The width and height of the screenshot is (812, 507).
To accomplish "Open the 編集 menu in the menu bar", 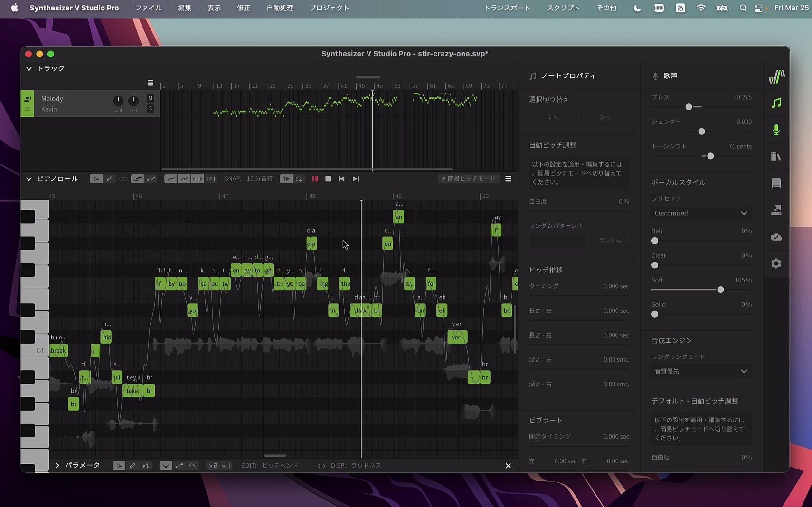I will pos(184,8).
